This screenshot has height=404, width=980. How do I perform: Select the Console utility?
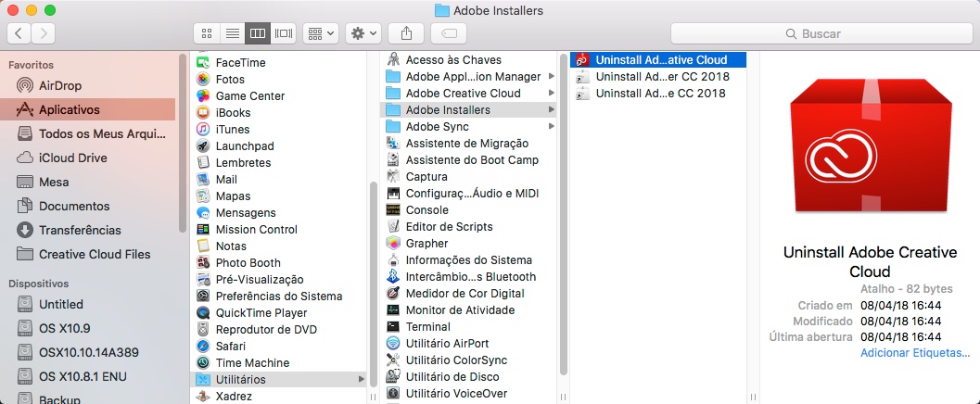468,209
